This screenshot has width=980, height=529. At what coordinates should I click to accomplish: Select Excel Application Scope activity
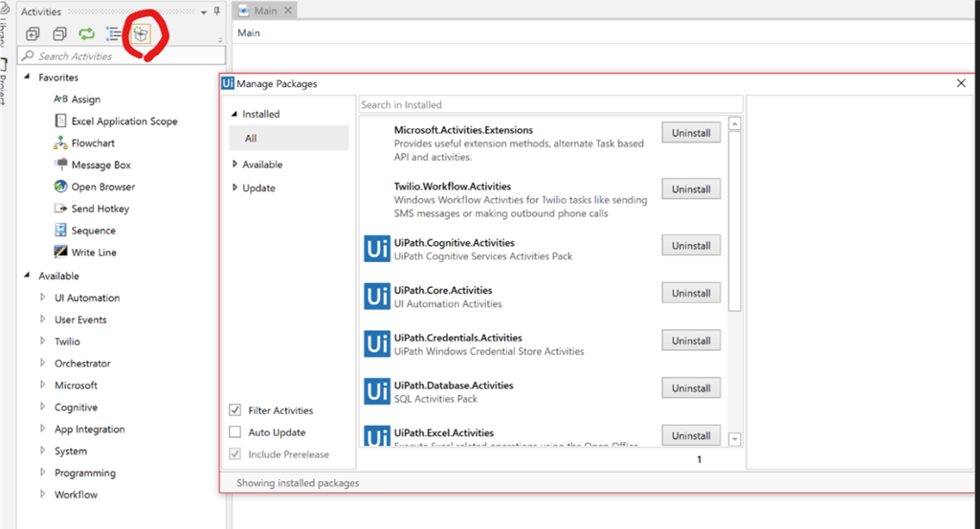click(124, 121)
